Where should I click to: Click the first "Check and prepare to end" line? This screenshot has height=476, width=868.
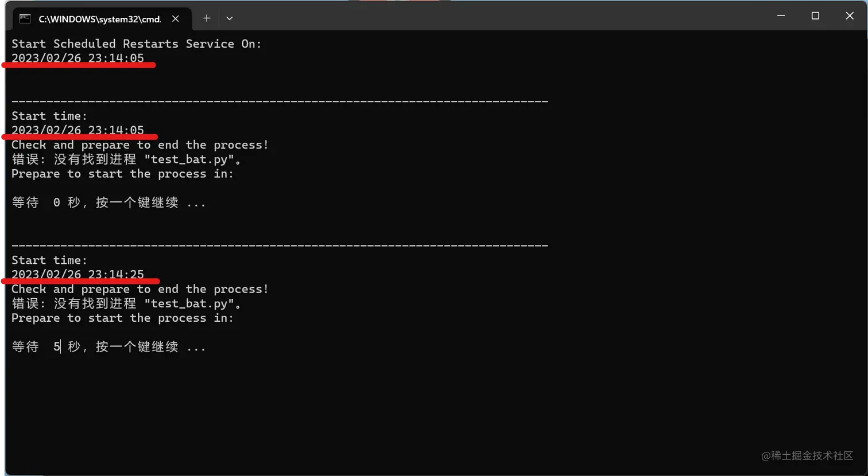[x=139, y=145]
